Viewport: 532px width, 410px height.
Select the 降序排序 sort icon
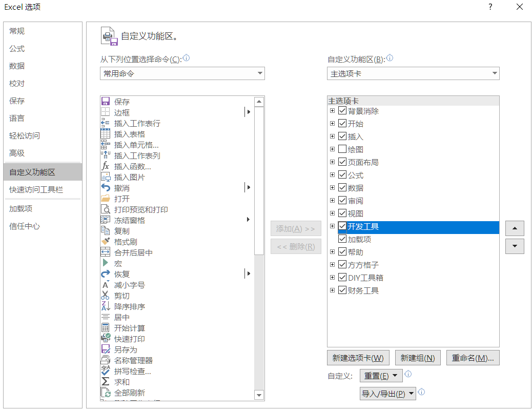point(106,306)
